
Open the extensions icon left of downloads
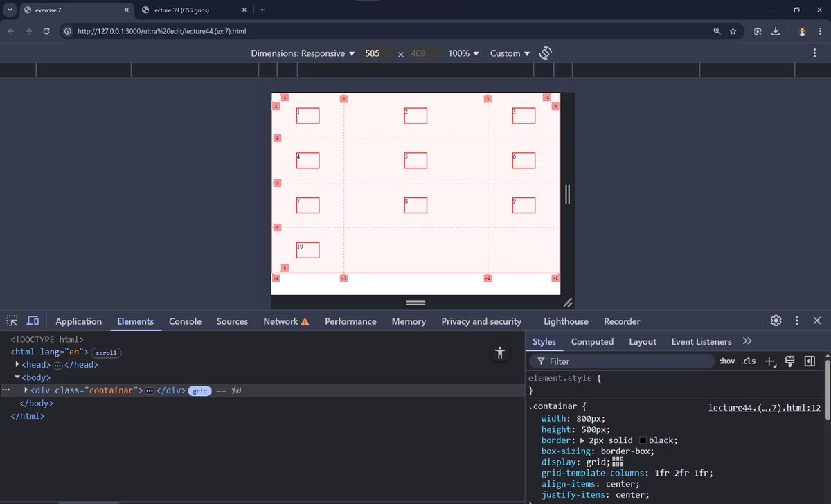tap(758, 31)
